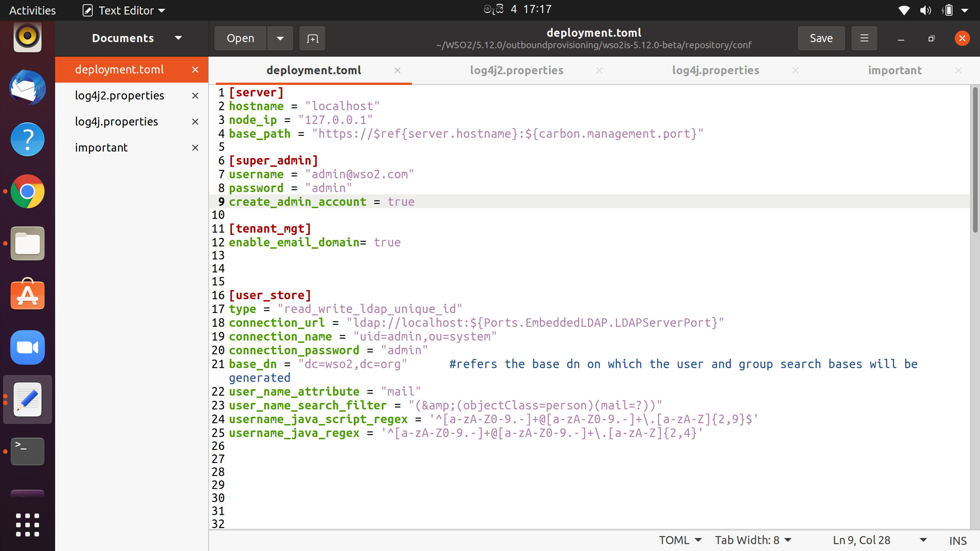Viewport: 980px width, 551px height.
Task: Open a new document tab
Action: click(x=312, y=38)
